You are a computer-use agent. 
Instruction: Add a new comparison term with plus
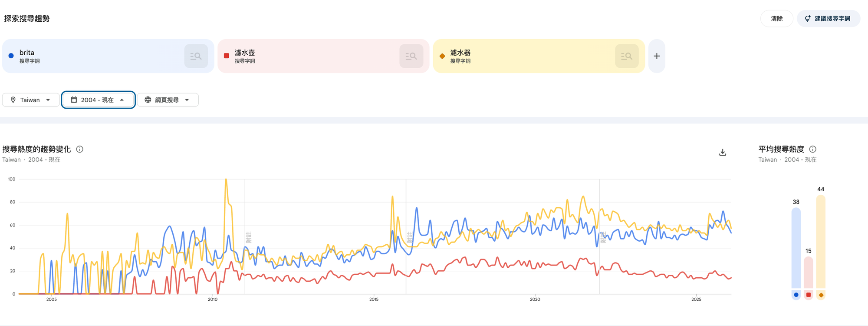657,56
